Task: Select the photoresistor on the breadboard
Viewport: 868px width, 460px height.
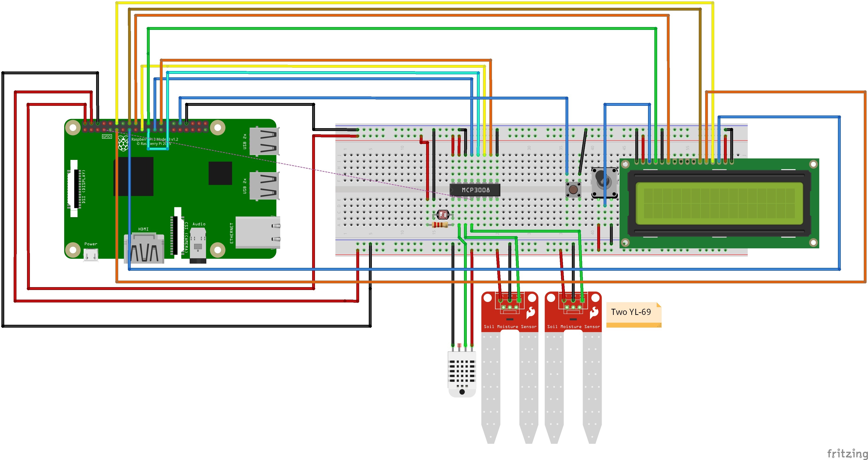Action: (442, 214)
